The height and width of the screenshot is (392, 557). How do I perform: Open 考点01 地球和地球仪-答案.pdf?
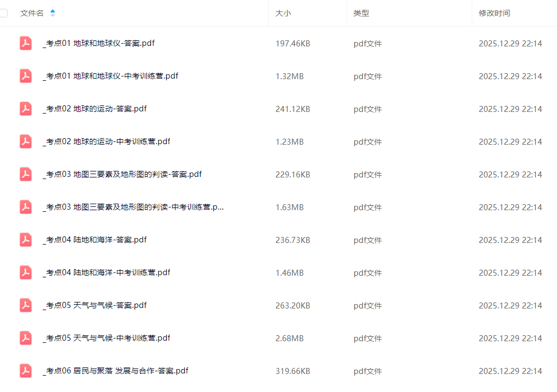98,43
